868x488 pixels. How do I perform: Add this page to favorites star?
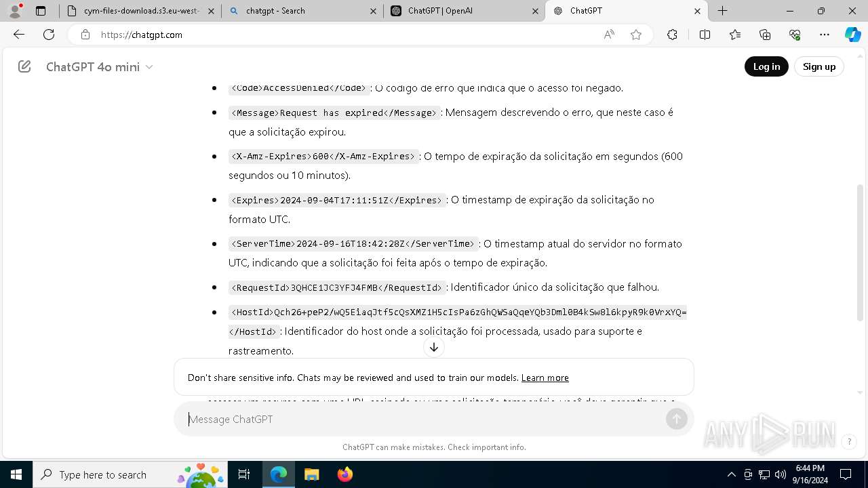(636, 35)
